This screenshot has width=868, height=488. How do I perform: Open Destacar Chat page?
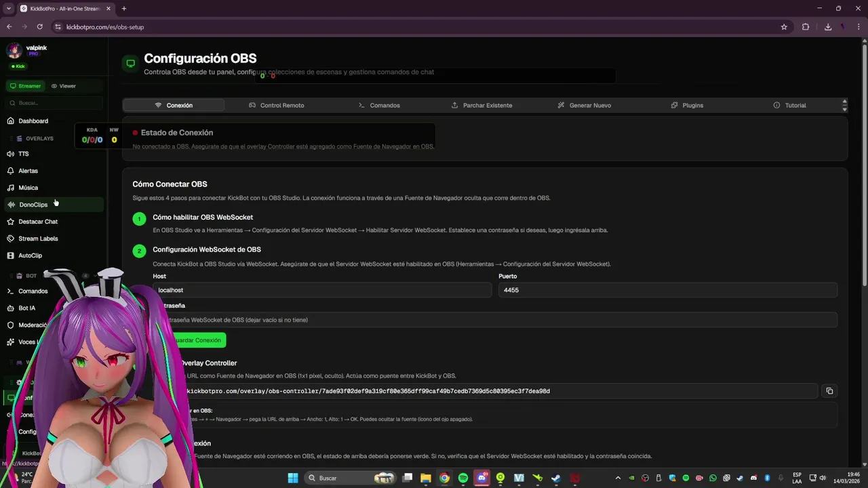54,222
